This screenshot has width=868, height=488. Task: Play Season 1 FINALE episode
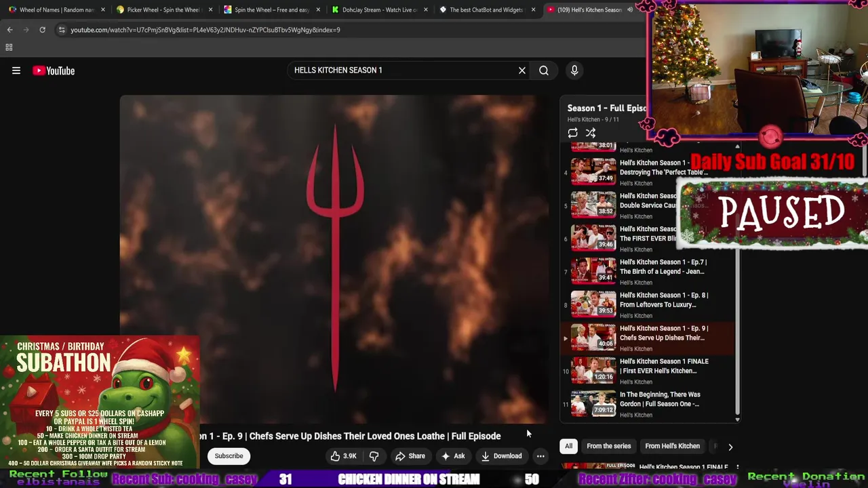[648, 370]
